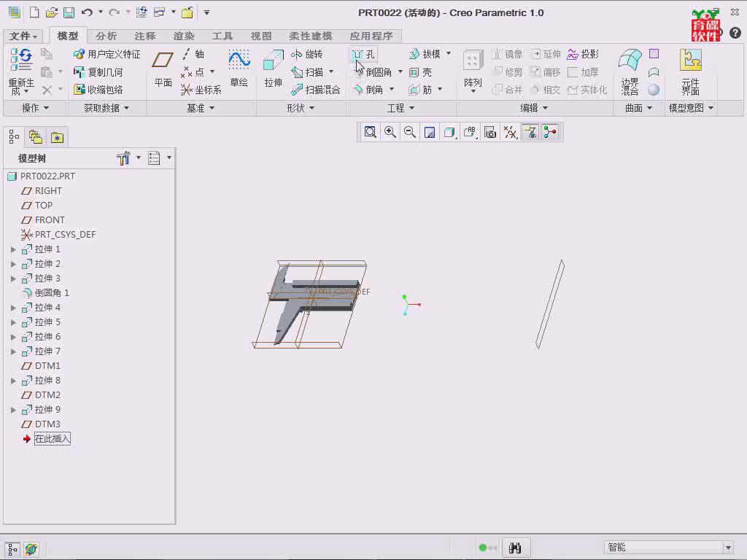Click the Save icon in quick access toolbar
747x560 pixels.
[69, 13]
